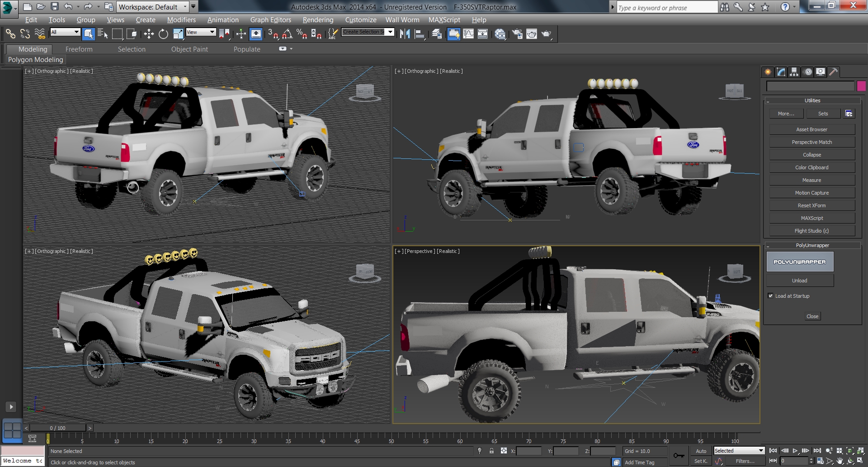Open the Schematic View icon
The height and width of the screenshot is (467, 868).
point(482,33)
